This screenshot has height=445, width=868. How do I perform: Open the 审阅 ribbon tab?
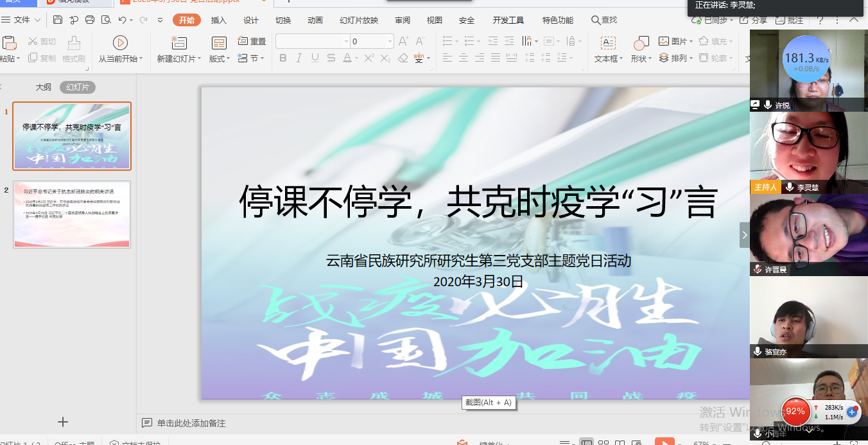tap(403, 20)
